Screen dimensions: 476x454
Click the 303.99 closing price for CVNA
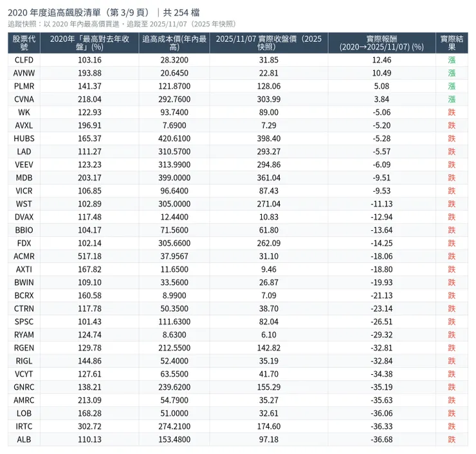click(269, 99)
